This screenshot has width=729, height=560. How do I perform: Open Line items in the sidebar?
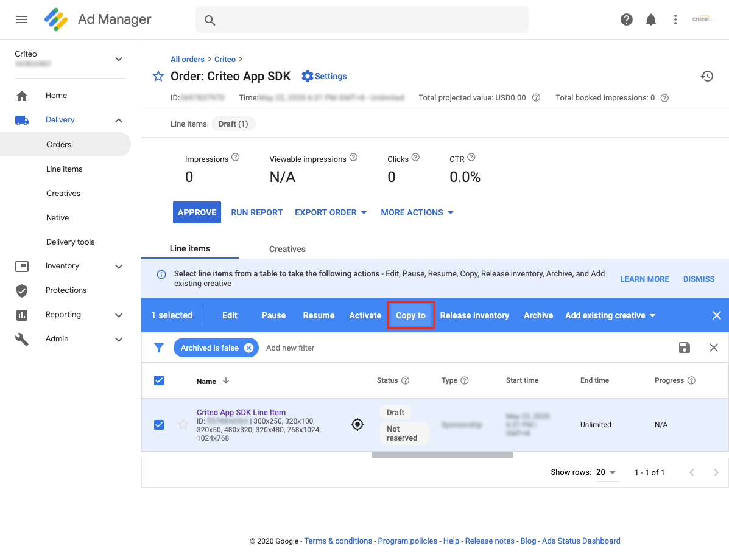(x=64, y=169)
